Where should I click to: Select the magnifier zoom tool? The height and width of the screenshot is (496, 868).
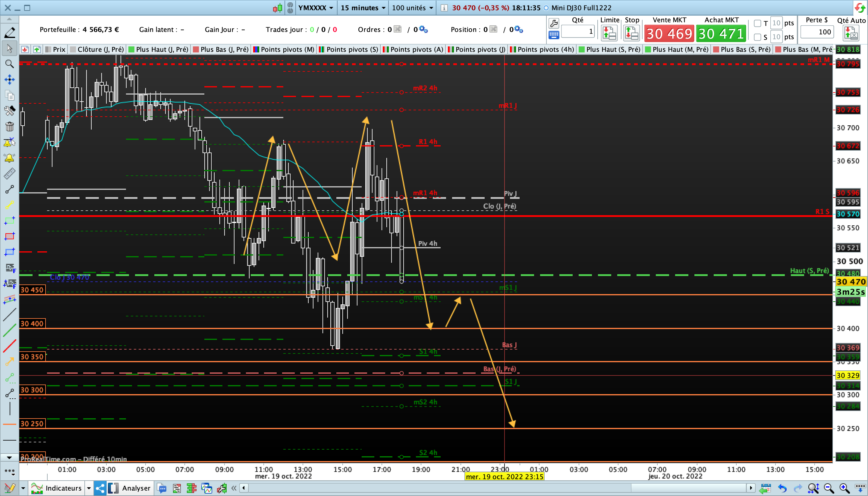(10, 64)
